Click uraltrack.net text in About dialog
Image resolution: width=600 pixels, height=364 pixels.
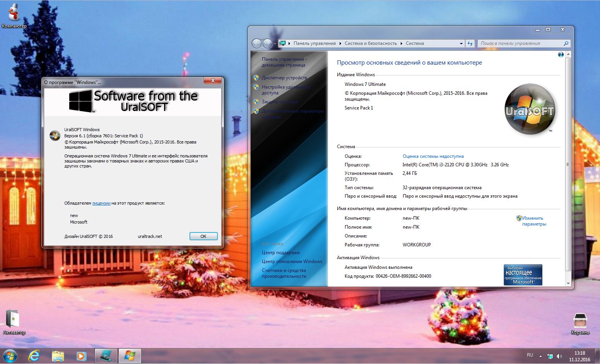150,236
